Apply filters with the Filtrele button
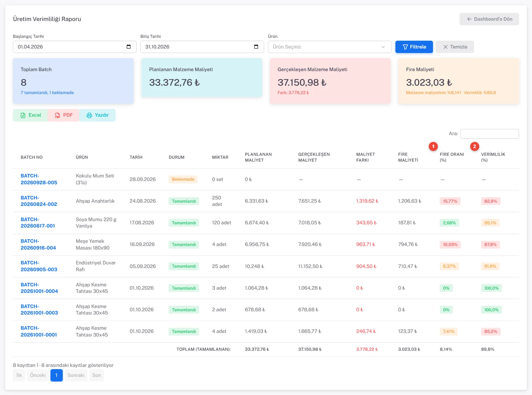This screenshot has width=532, height=395. [414, 47]
